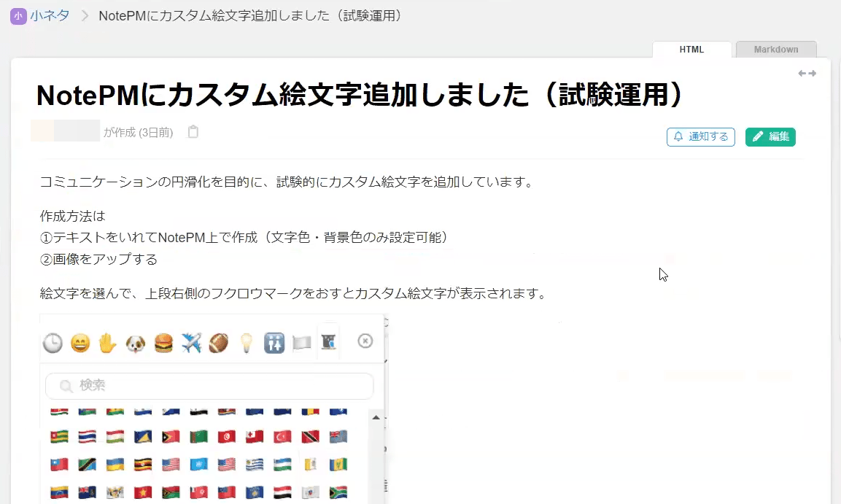The height and width of the screenshot is (504, 841).
Task: Click the が作成 (3日前) timestamp text
Action: coord(139,133)
